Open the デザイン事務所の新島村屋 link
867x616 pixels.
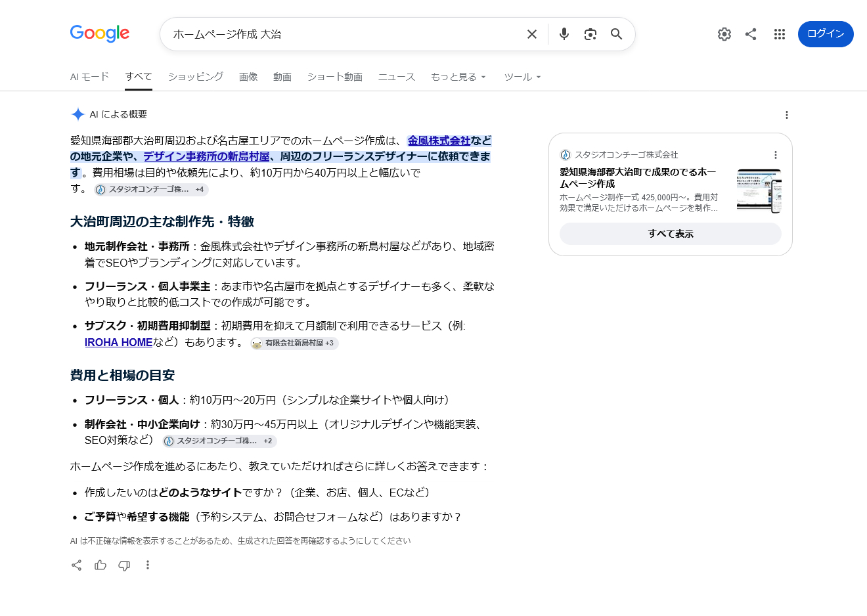pos(206,156)
